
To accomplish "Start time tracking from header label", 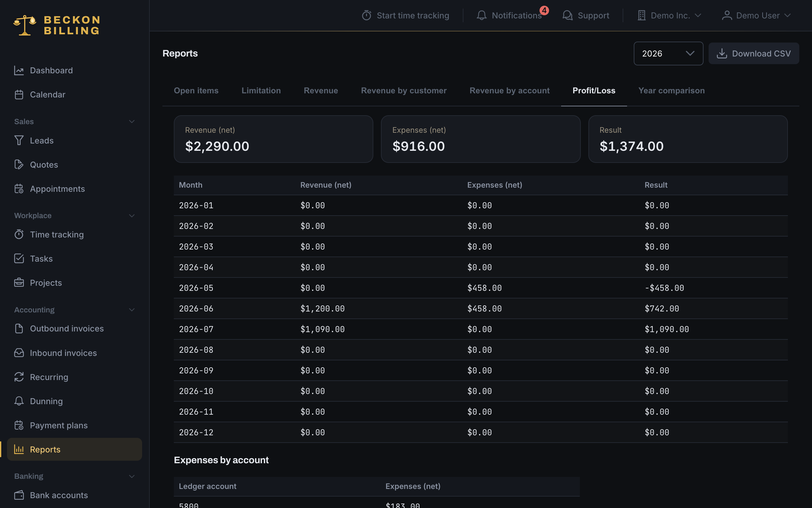I will point(413,16).
